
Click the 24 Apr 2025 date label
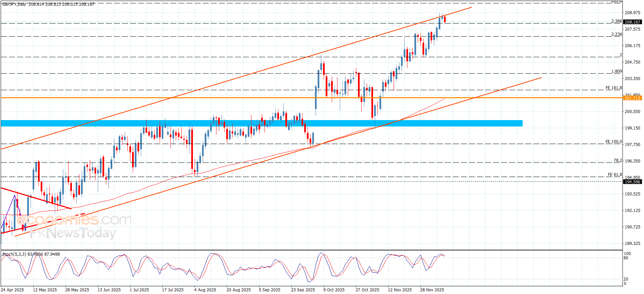[x=12, y=290]
